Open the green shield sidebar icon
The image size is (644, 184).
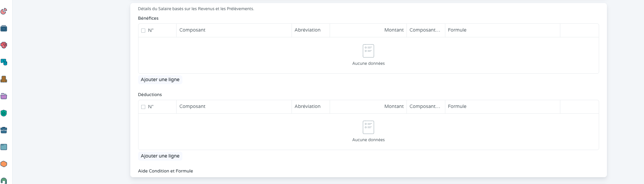coord(4,113)
